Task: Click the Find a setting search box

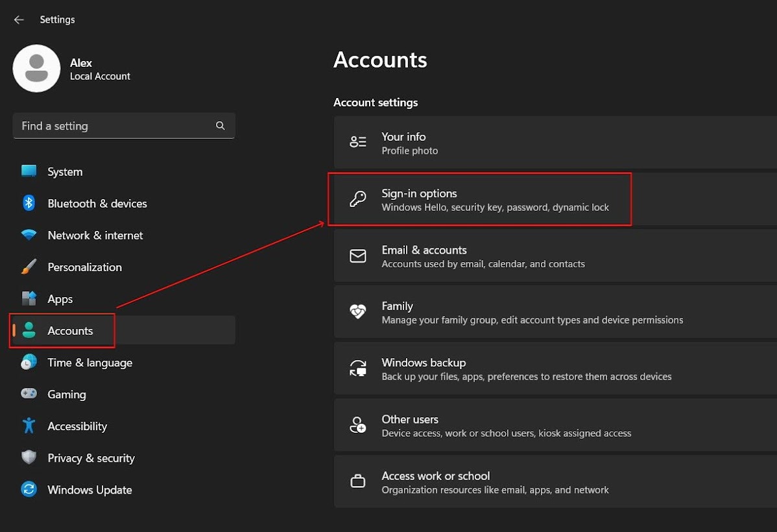Action: (114, 126)
